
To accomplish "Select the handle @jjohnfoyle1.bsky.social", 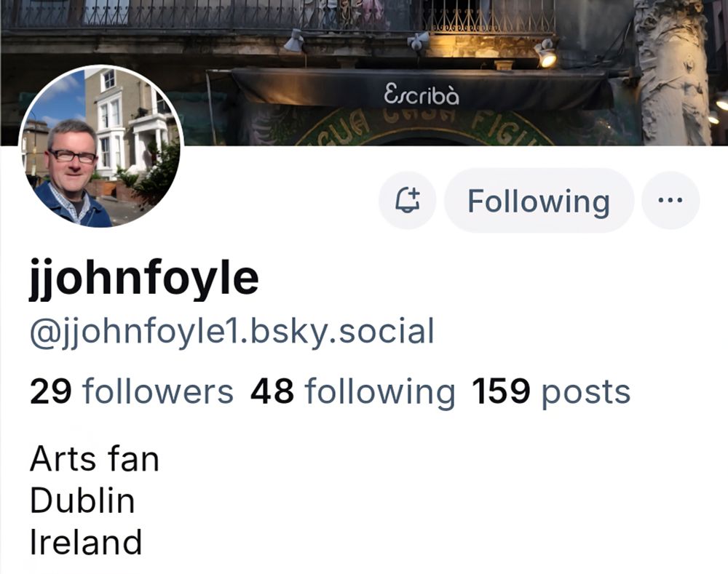I will [232, 332].
